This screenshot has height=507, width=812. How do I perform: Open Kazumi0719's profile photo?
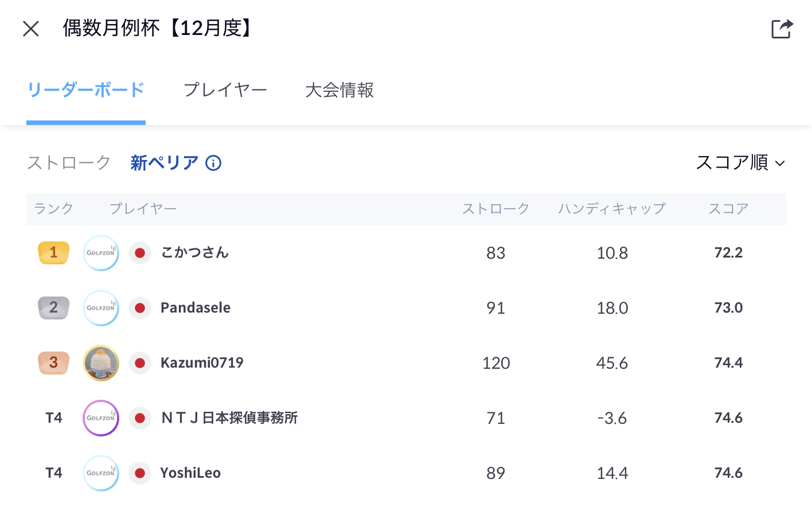(101, 363)
